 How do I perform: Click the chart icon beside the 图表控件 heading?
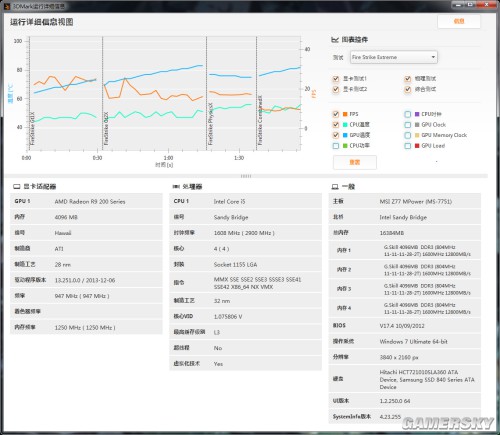pyautogui.click(x=335, y=40)
